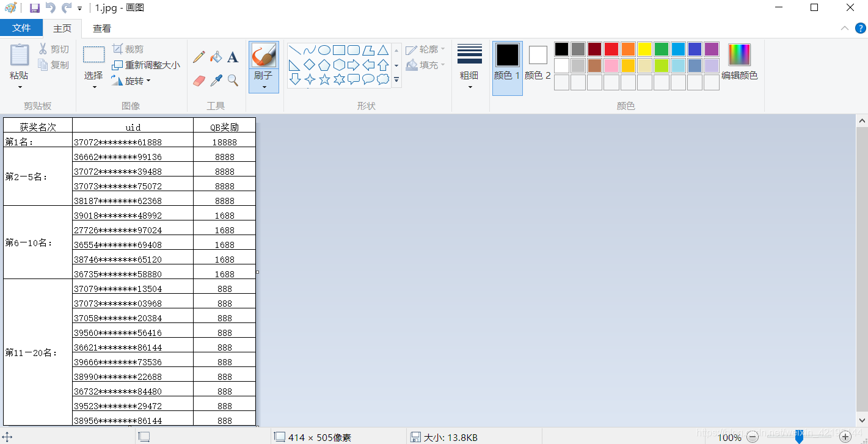Open the File menu

tap(21, 27)
